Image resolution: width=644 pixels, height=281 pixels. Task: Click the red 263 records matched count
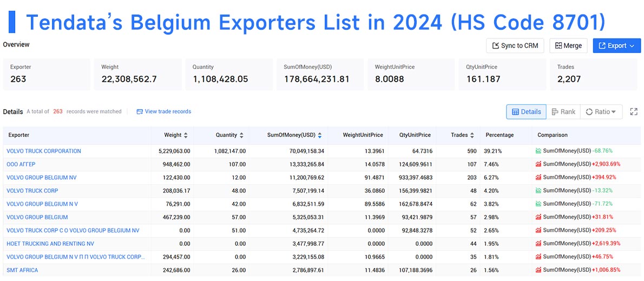58,112
